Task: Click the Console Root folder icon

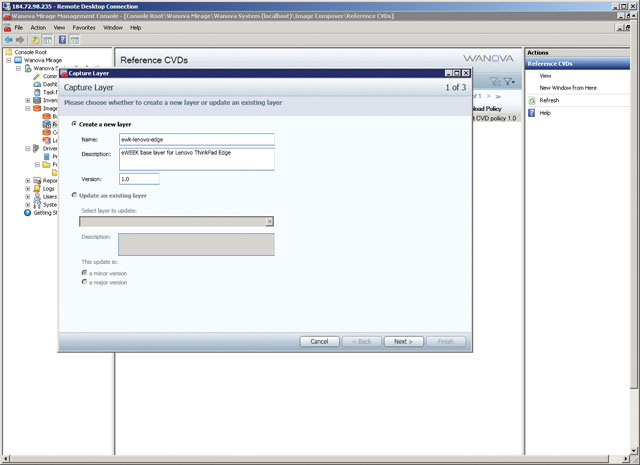Action: click(x=9, y=52)
